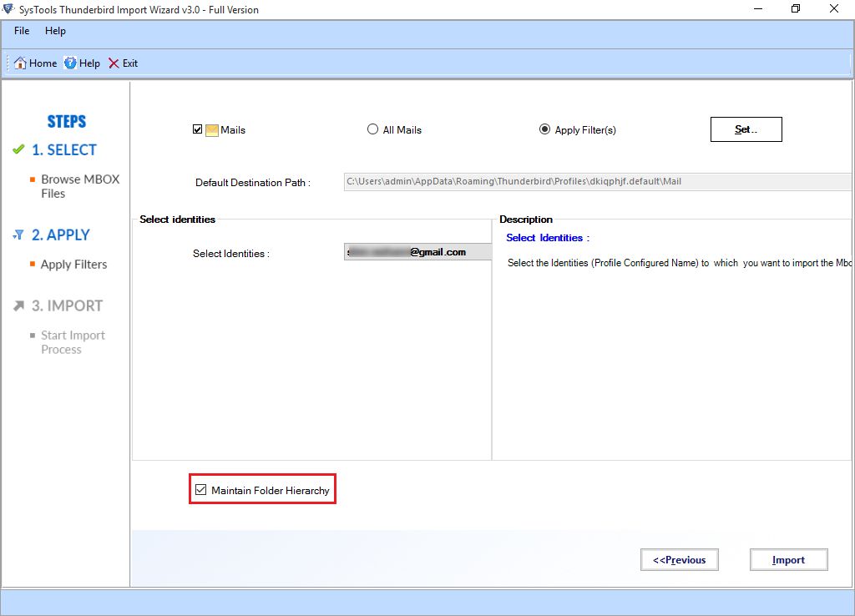
Task: Click the Home toolbar label
Action: coord(43,63)
